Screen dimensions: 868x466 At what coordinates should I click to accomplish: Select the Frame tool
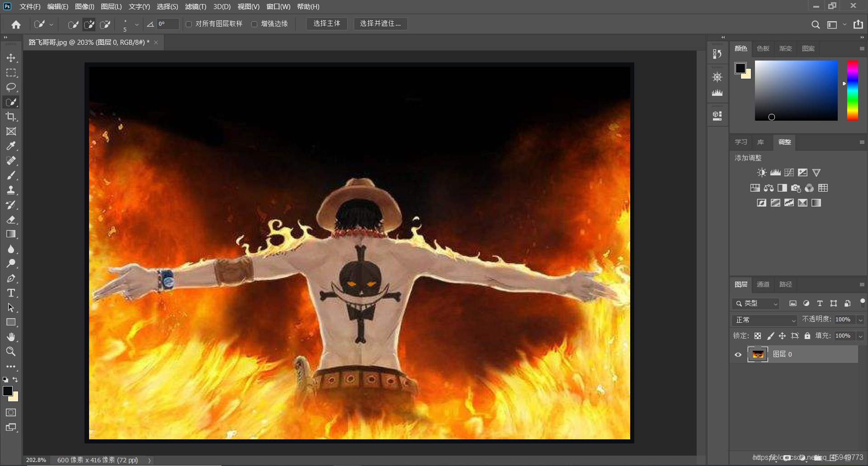pos(11,131)
